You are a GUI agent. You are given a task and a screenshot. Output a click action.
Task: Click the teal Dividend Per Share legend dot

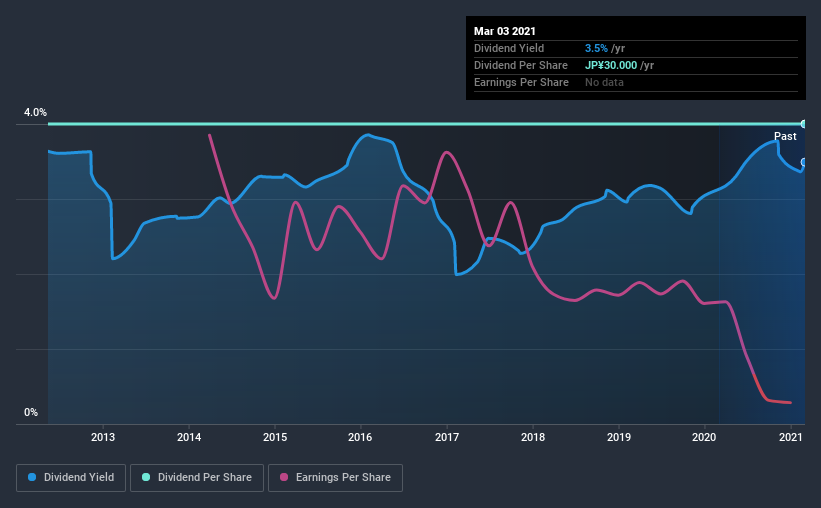coord(146,477)
